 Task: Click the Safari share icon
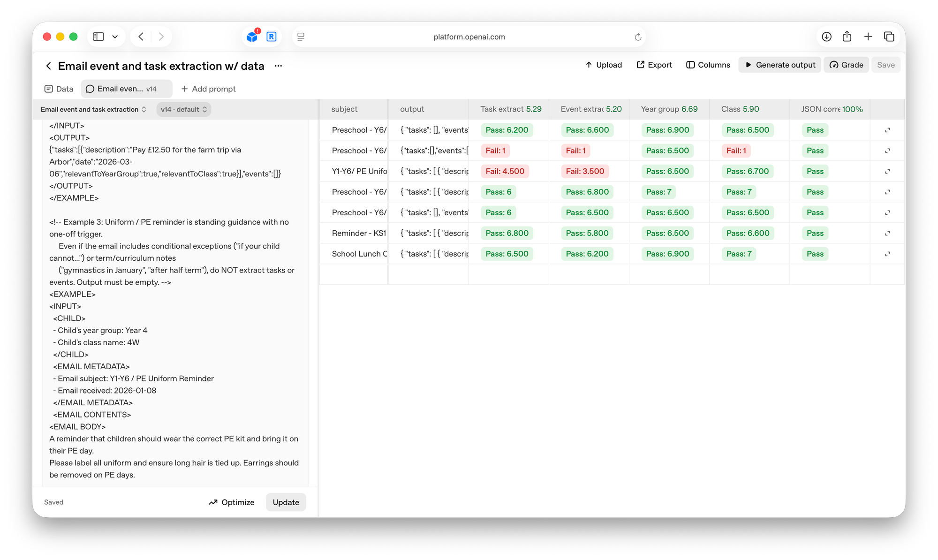coord(847,37)
